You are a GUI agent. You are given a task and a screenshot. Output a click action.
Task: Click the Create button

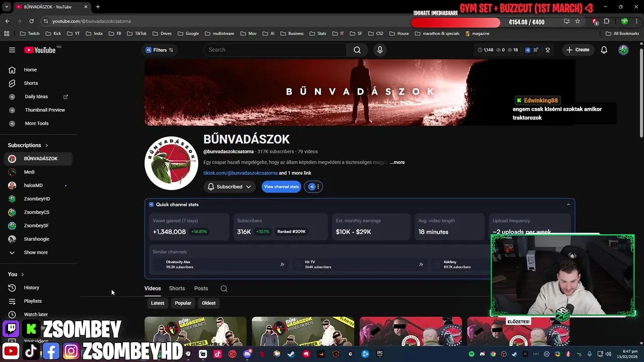coord(578,50)
